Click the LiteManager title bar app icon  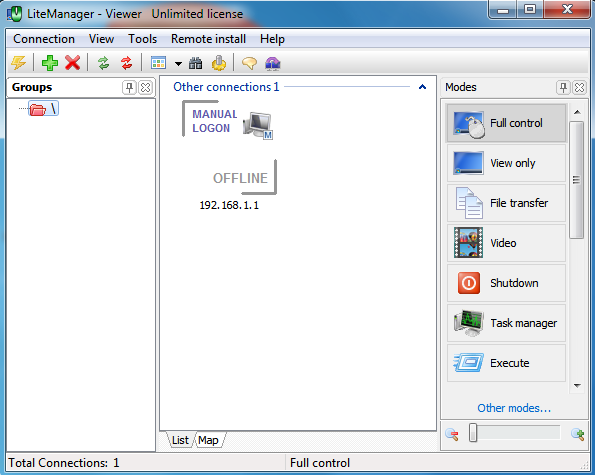point(15,14)
